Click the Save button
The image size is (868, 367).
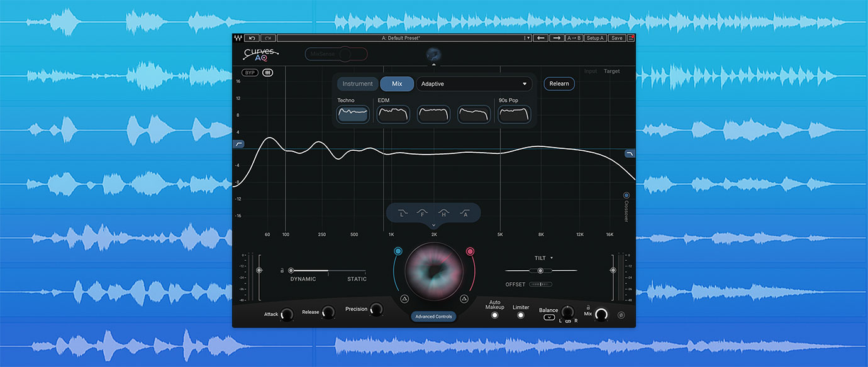[616, 38]
